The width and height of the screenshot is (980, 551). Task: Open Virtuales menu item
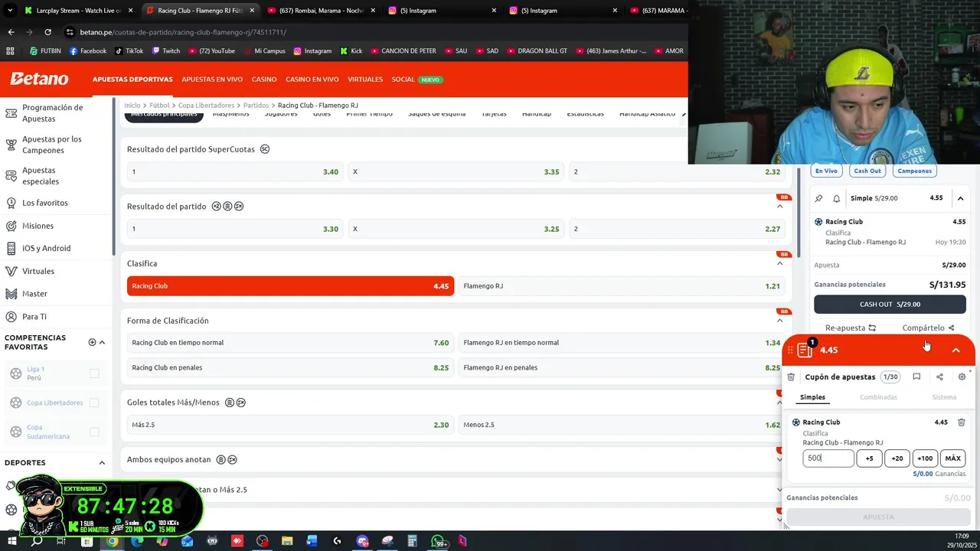coord(365,79)
